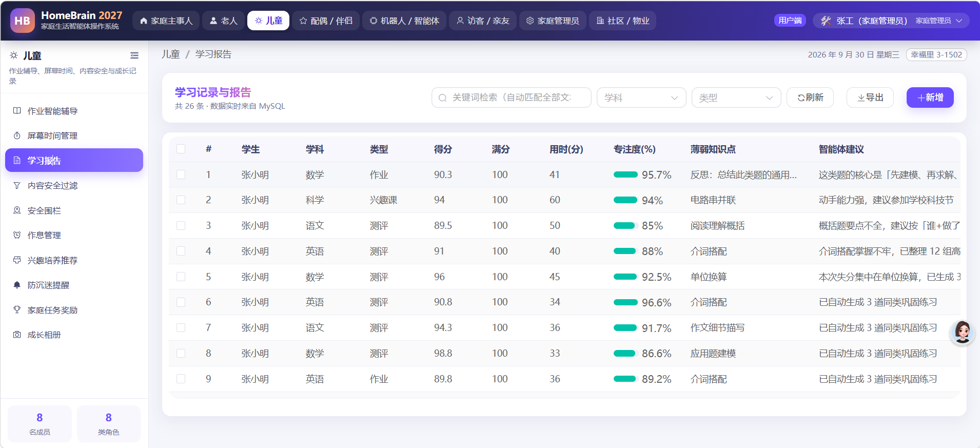Click the sun icon beside 儿童 heading
The image size is (980, 448).
click(14, 55)
